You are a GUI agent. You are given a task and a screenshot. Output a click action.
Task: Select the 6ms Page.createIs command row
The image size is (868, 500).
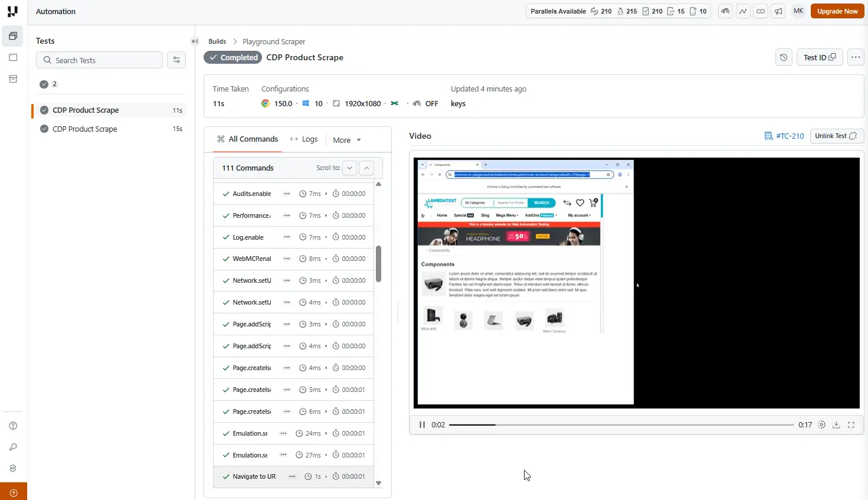point(293,411)
